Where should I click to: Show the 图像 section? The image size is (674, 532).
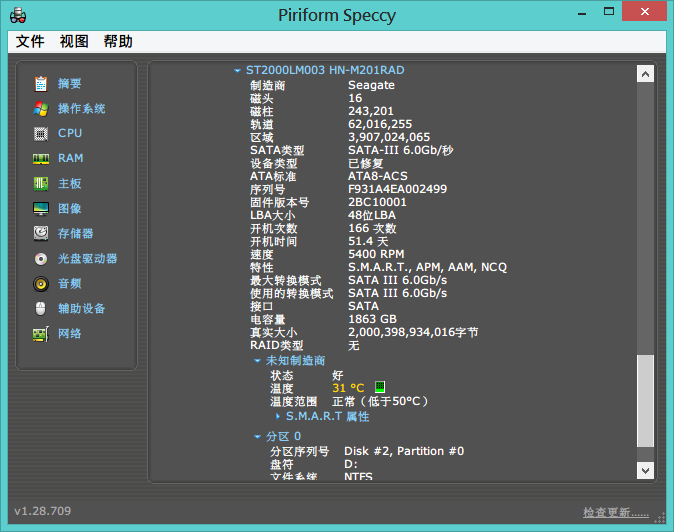(x=70, y=208)
